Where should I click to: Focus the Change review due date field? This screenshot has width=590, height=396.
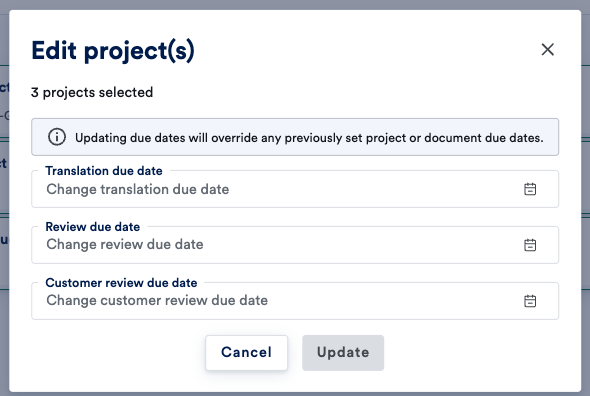click(295, 245)
